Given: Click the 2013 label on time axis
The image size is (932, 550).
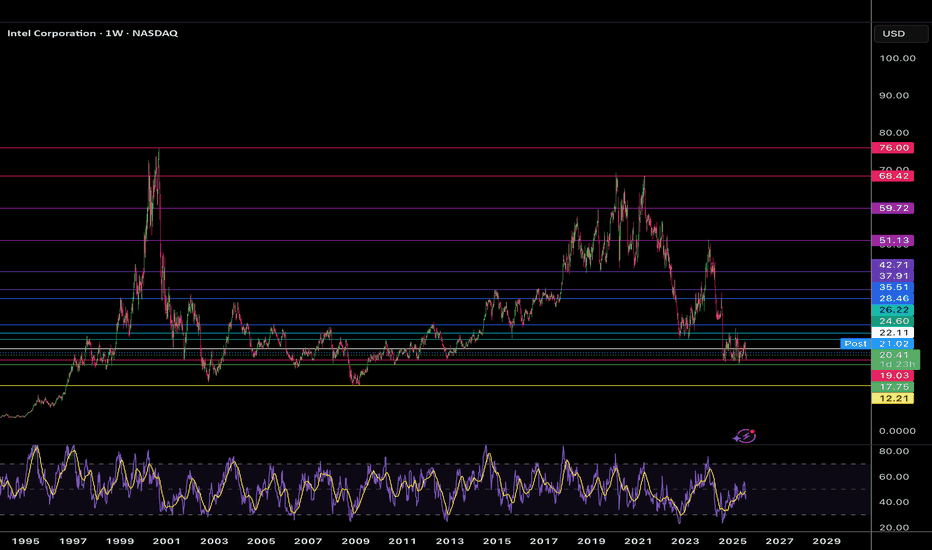Looking at the screenshot, I should (x=449, y=541).
